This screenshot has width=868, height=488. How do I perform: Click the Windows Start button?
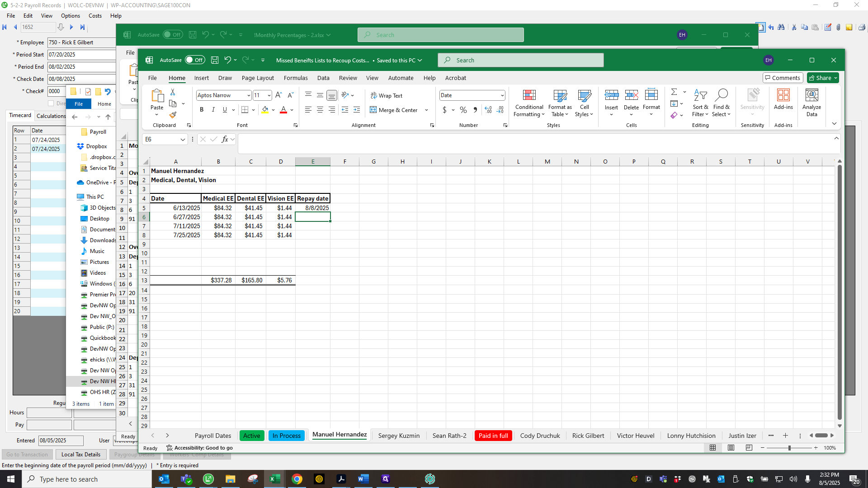pyautogui.click(x=11, y=479)
